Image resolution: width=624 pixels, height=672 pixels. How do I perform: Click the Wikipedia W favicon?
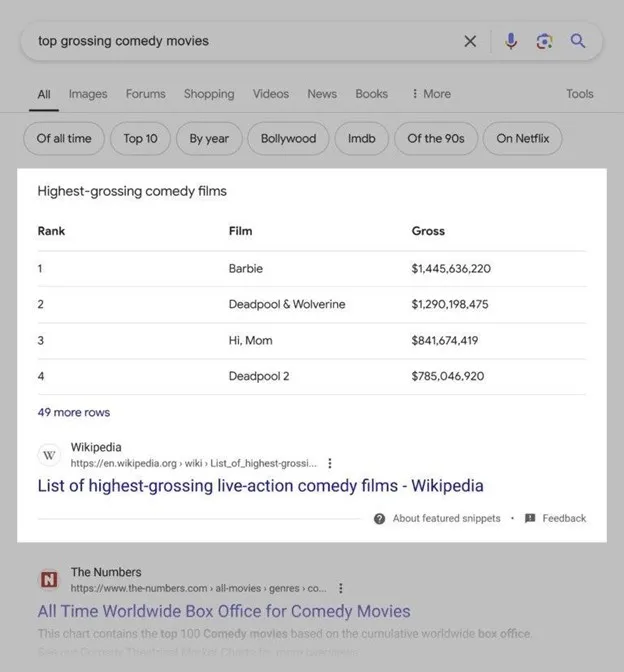[49, 455]
